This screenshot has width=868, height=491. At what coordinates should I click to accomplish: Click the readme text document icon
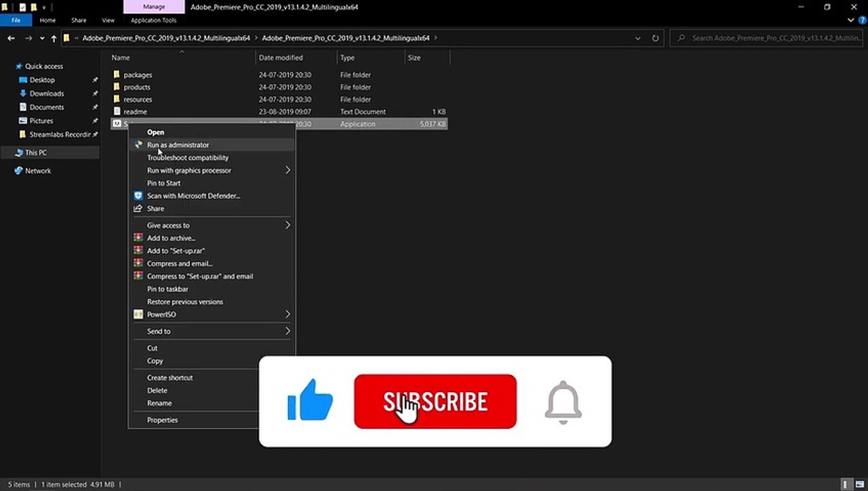117,111
